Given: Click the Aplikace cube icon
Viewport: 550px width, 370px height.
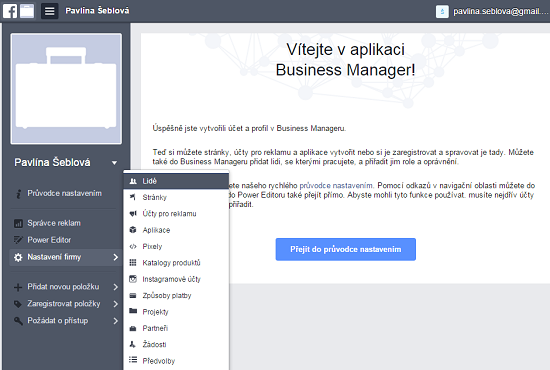Looking at the screenshot, I should [133, 230].
